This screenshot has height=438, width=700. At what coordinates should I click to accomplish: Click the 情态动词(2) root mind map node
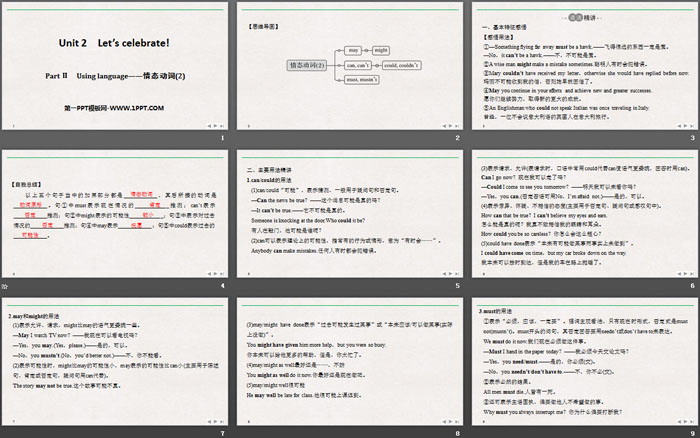click(307, 65)
